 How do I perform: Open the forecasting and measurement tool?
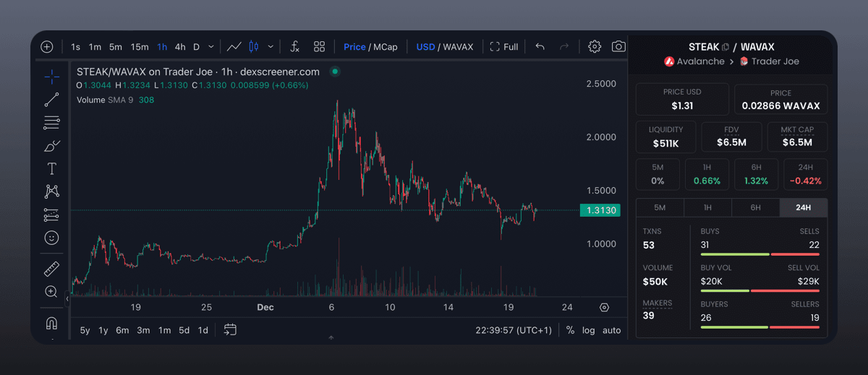click(51, 215)
